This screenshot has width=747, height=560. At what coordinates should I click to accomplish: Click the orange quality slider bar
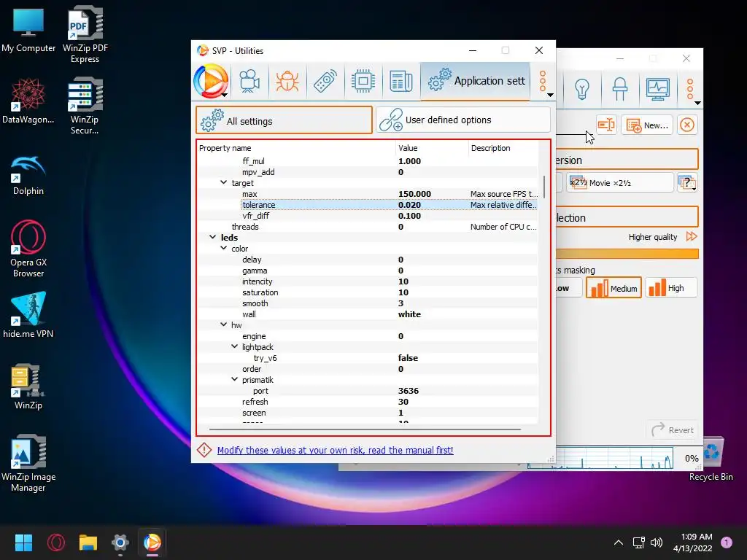[627, 254]
